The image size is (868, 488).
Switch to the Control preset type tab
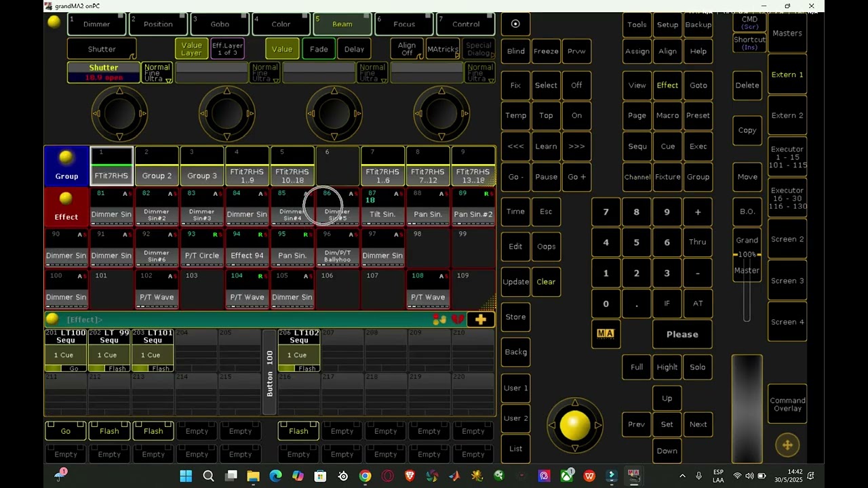pos(466,24)
